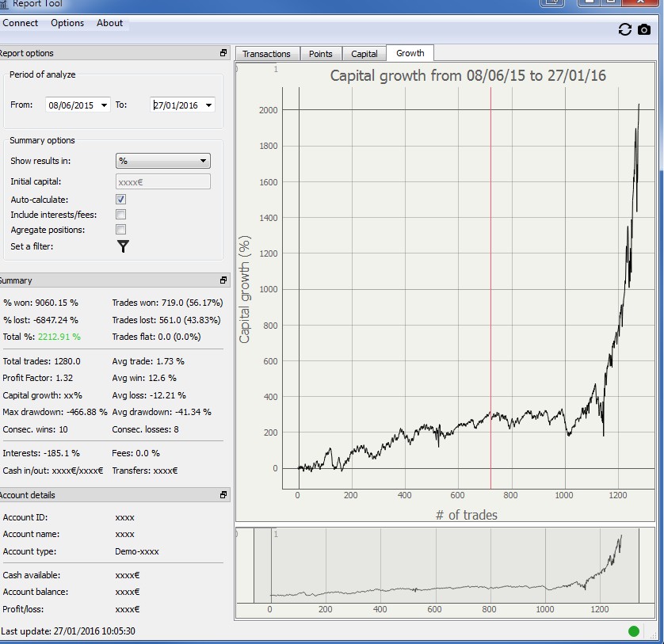Switch to the Capital tab

point(364,54)
